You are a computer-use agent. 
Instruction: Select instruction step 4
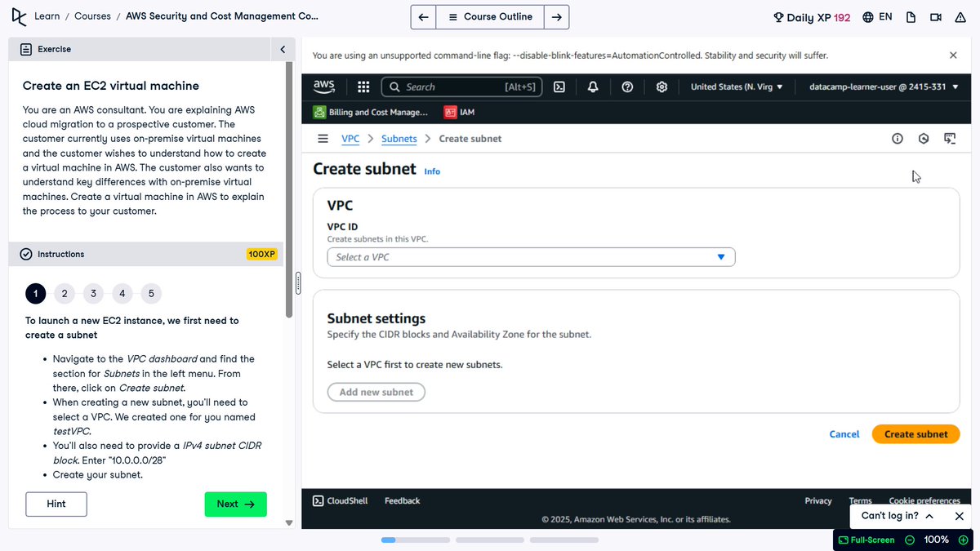(x=122, y=294)
